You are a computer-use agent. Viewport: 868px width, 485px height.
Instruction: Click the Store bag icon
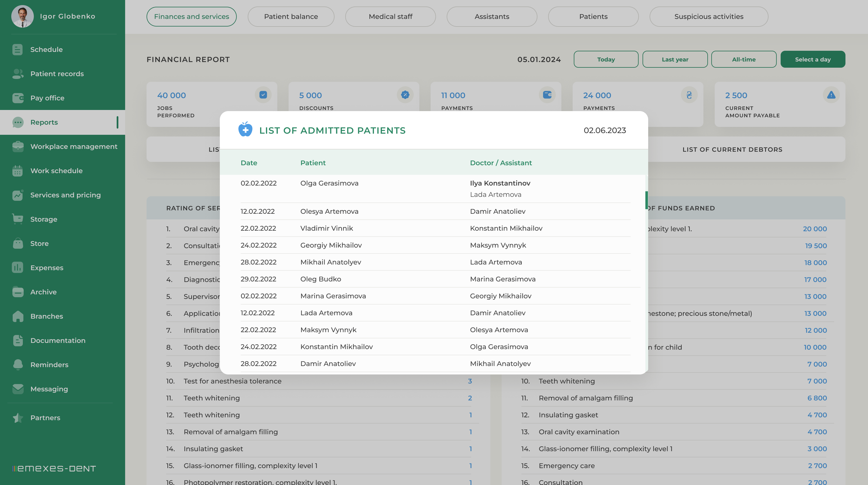tap(18, 243)
